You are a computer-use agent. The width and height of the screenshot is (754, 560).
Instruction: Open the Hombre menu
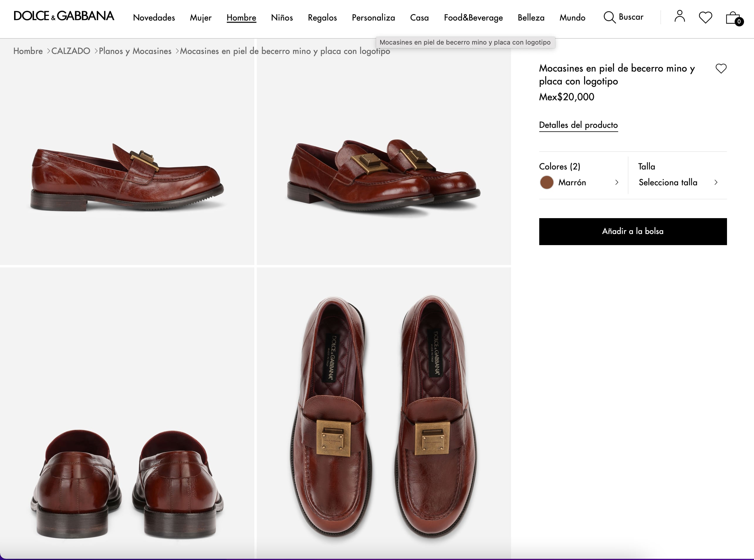coord(241,18)
